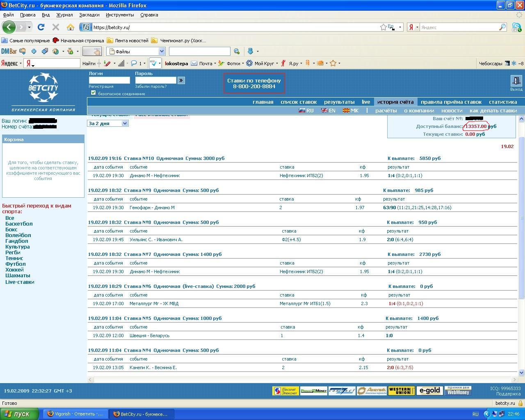The image size is (525, 420).
Task: Toggle the безопасное соединение checkbox
Action: coord(93,93)
